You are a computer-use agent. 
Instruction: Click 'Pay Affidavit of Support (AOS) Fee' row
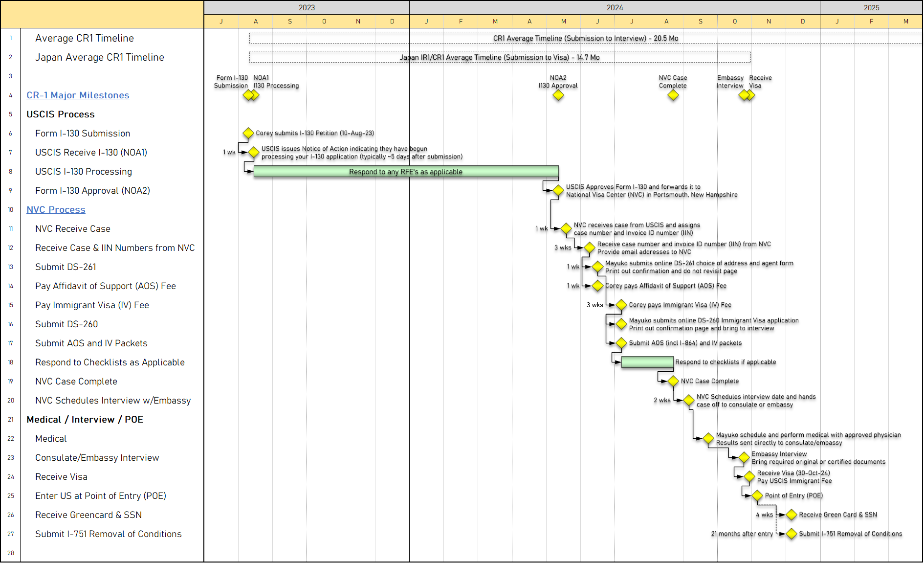coord(106,286)
